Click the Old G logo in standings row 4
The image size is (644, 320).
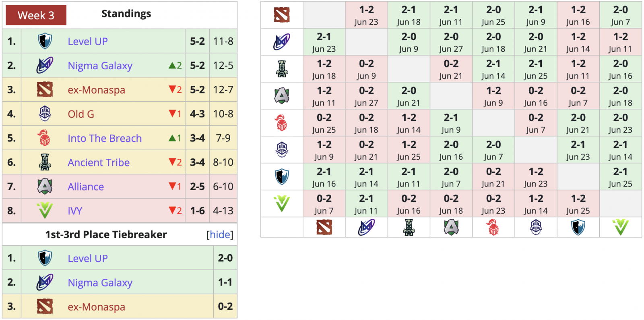point(45,114)
